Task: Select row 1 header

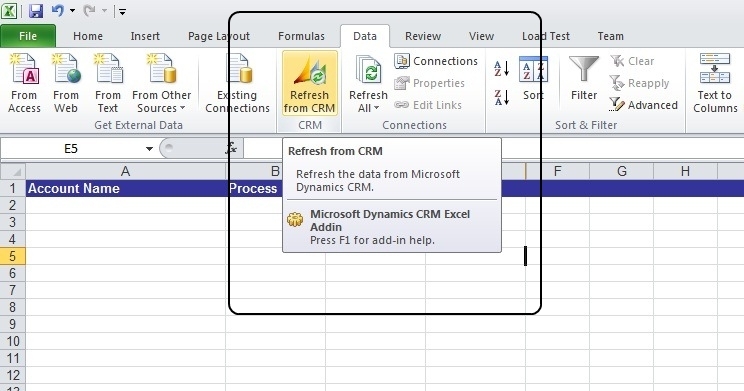Action: pos(13,188)
